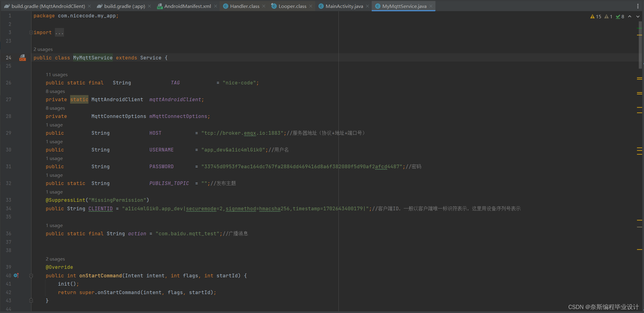Click '1 usage' hint above @SuppressLint annotation
This screenshot has height=313, width=644.
coord(54,192)
